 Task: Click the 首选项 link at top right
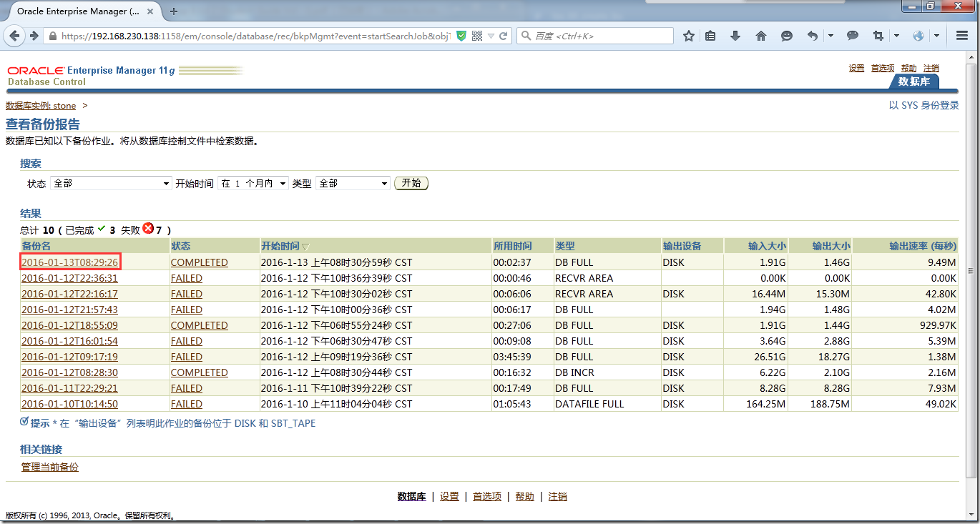883,68
